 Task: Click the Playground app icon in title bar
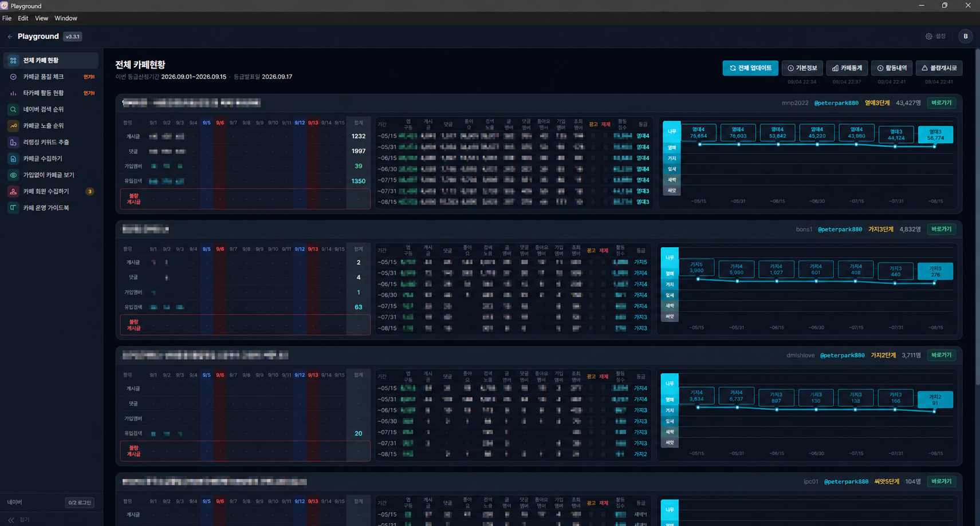pyautogui.click(x=5, y=6)
